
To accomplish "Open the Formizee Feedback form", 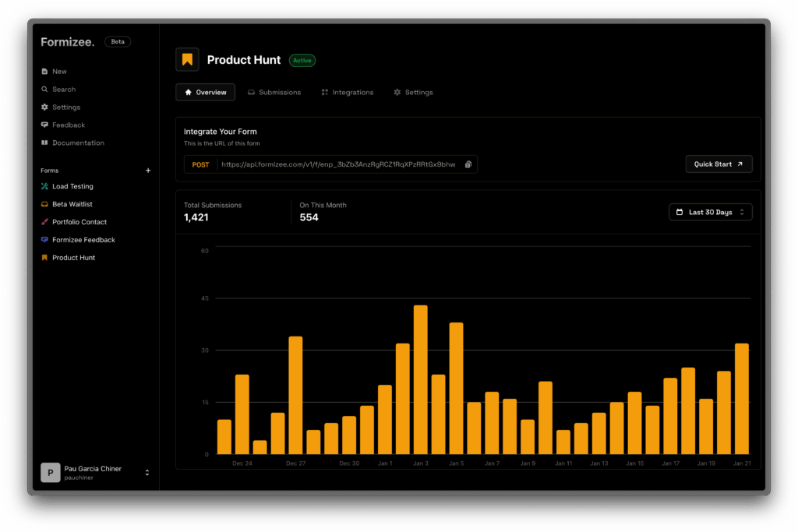I will point(83,240).
